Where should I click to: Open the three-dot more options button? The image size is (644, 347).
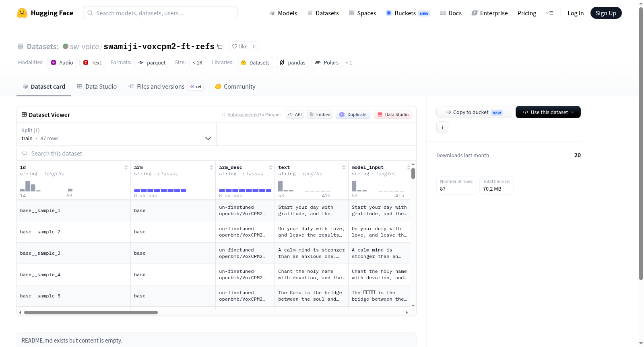(x=442, y=127)
